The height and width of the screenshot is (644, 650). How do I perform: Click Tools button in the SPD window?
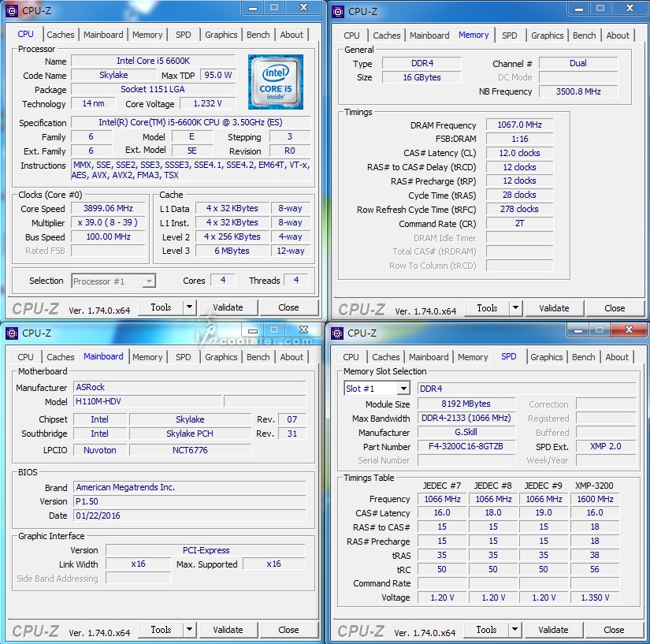coord(486,630)
